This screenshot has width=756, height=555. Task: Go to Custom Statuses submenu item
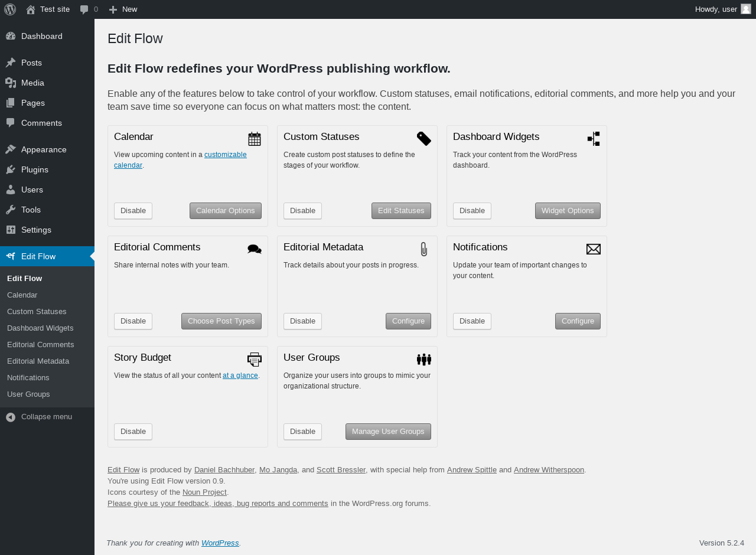[x=37, y=311]
